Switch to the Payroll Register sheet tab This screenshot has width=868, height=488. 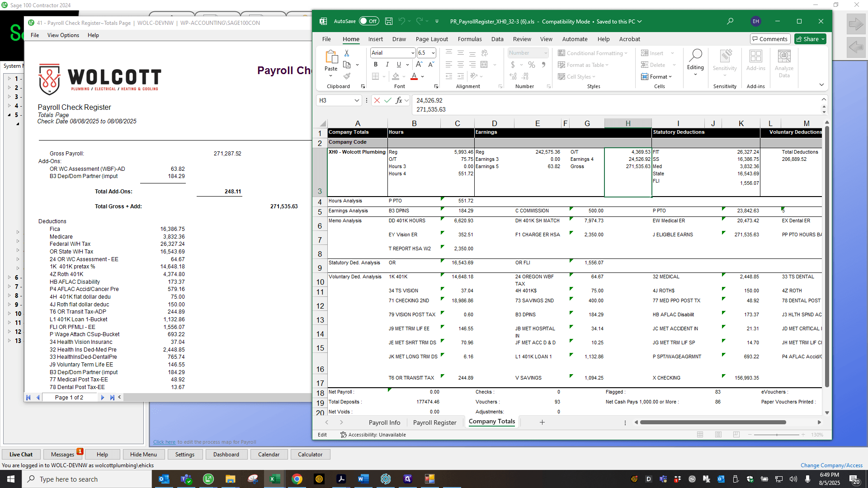coord(434,422)
